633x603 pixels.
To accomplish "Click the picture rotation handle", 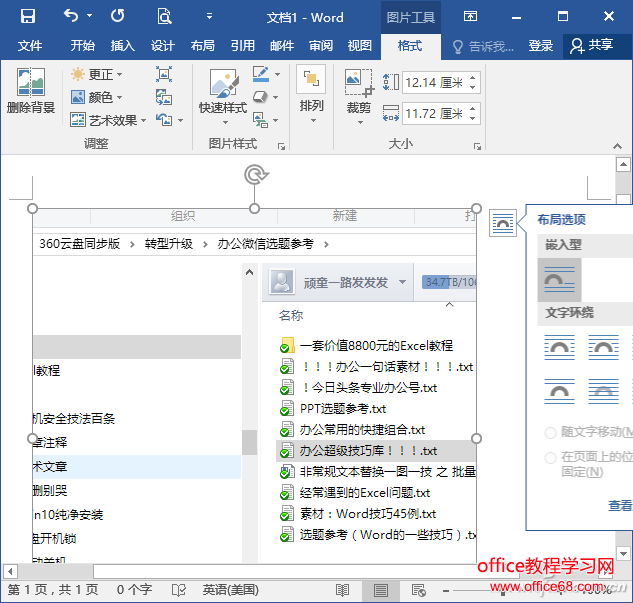I will [x=255, y=176].
